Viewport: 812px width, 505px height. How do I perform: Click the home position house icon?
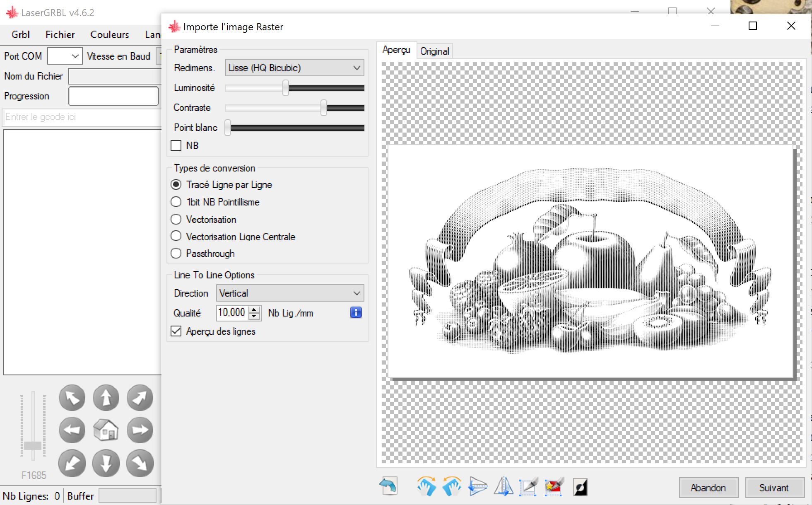click(106, 430)
